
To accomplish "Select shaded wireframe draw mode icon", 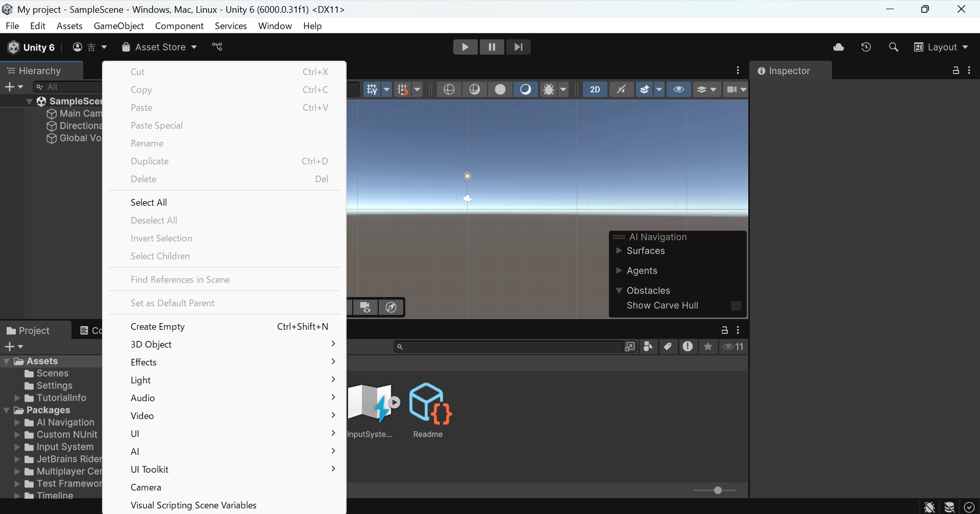I will (475, 89).
